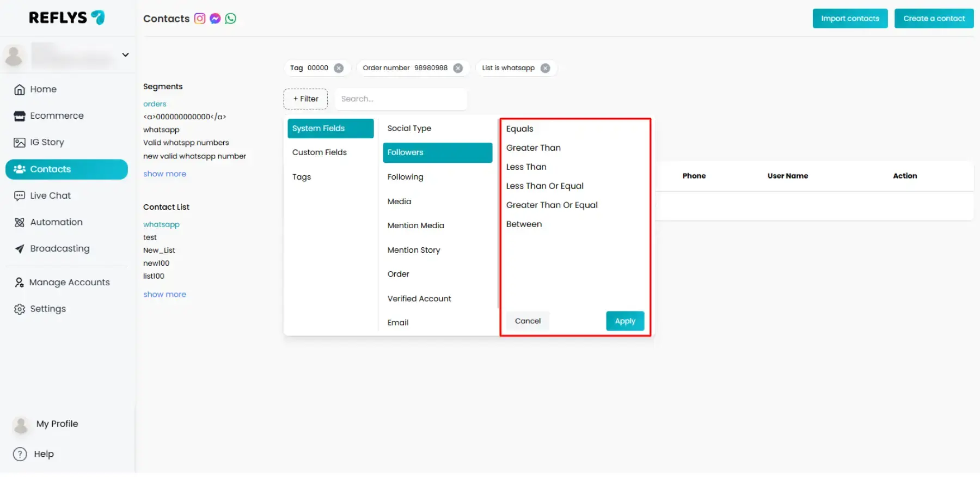Show more segments
The width and height of the screenshot is (980, 477).
point(164,174)
